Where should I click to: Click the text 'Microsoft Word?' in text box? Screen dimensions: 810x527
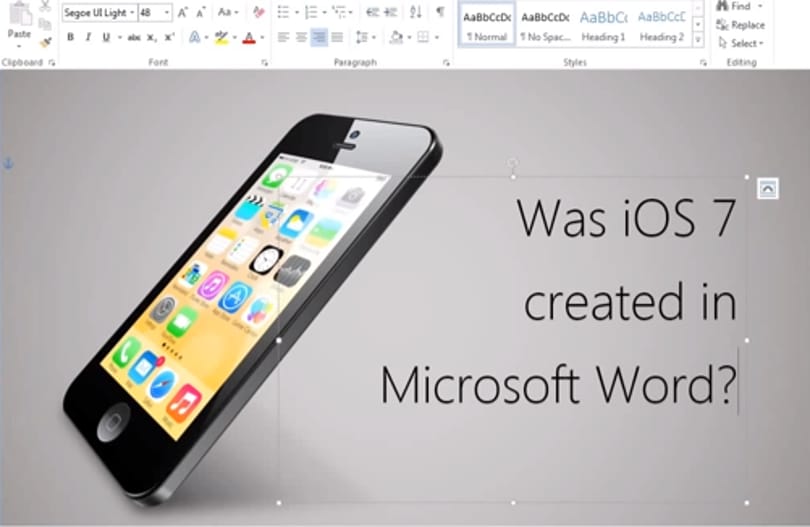coord(558,385)
